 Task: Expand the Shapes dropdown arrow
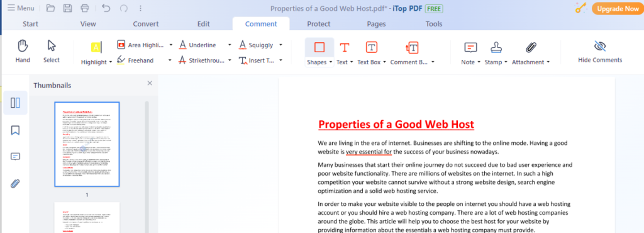click(331, 62)
